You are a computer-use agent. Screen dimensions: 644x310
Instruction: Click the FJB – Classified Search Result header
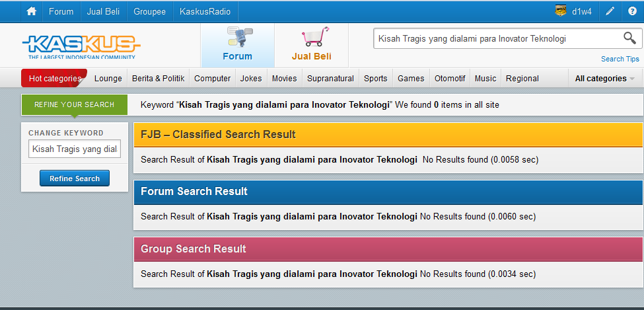pyautogui.click(x=388, y=134)
